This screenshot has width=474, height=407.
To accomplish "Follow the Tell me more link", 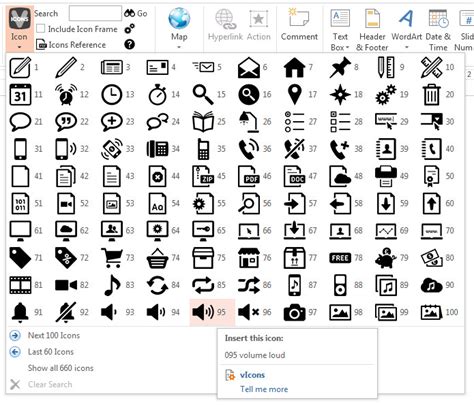I will coord(264,389).
